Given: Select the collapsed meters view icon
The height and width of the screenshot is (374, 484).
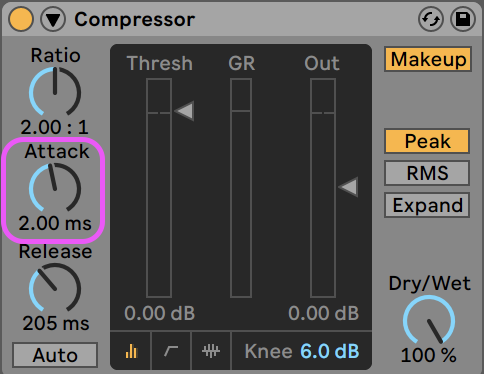Looking at the screenshot, I should click(131, 351).
